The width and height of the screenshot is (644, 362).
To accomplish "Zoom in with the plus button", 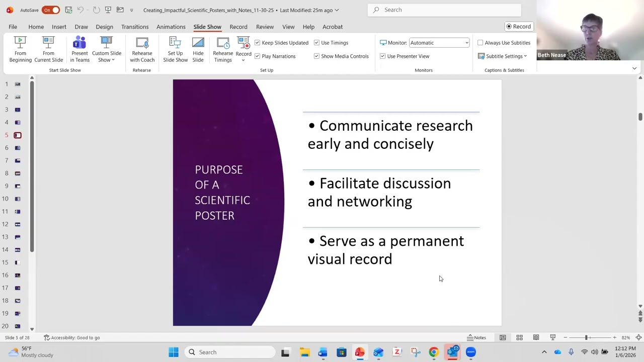I will tap(614, 337).
